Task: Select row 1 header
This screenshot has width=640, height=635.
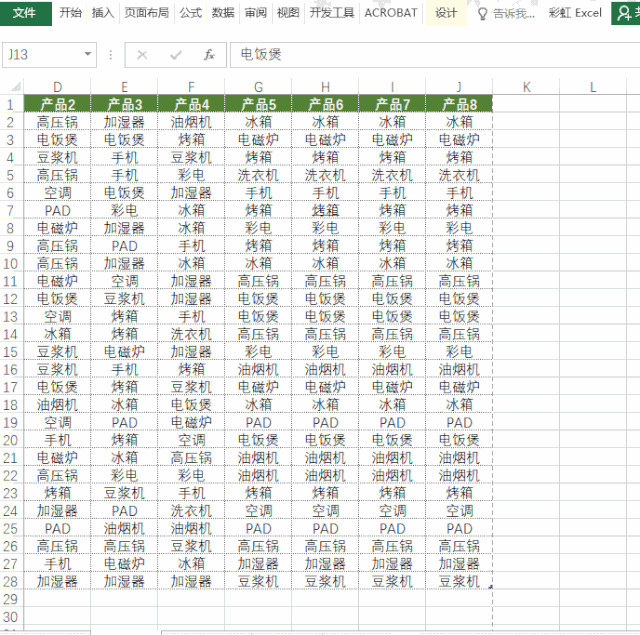Action: pyautogui.click(x=11, y=104)
